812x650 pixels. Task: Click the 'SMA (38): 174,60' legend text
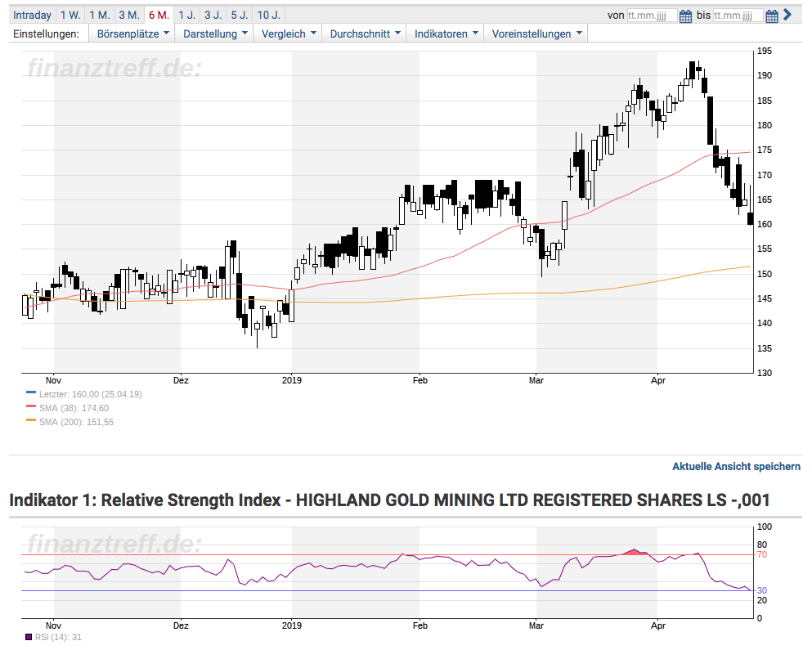pyautogui.click(x=74, y=408)
